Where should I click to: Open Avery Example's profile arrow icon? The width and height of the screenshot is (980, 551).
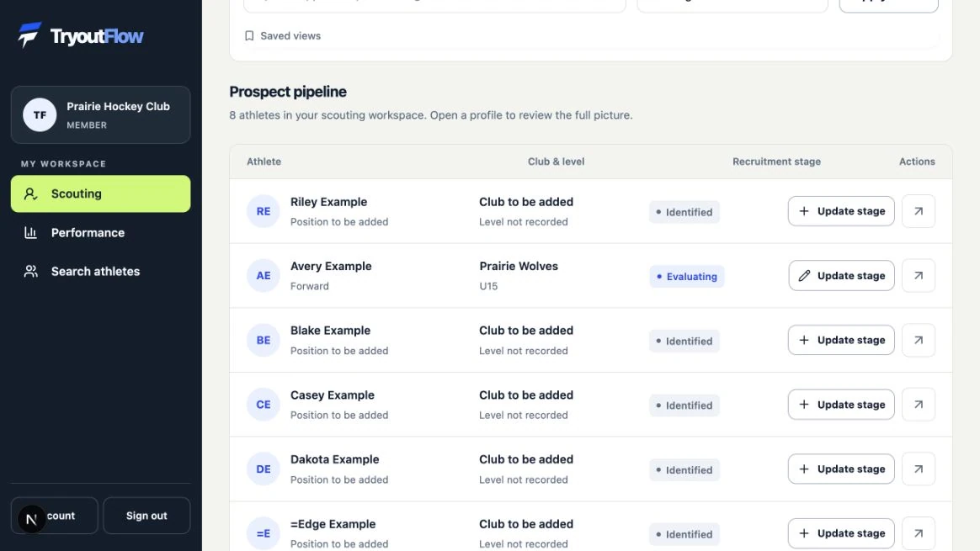(919, 276)
